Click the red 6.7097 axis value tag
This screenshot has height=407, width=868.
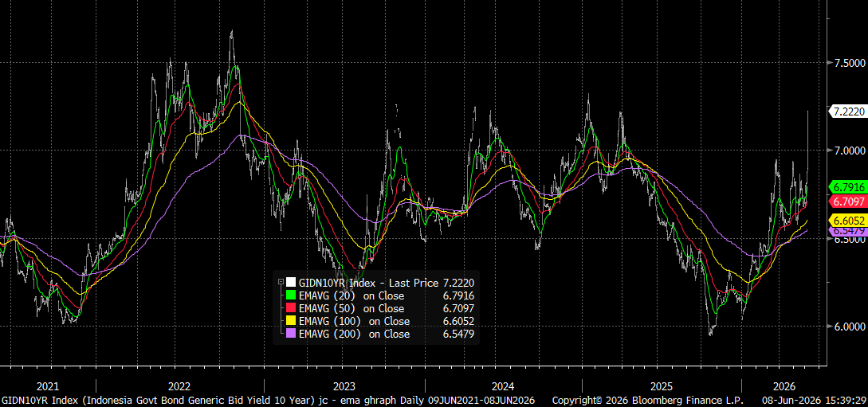tap(847, 200)
